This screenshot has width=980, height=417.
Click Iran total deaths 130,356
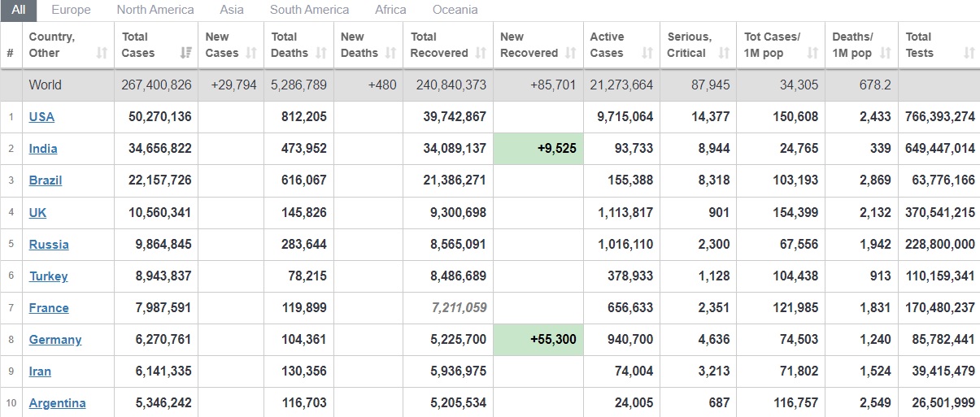pyautogui.click(x=304, y=371)
